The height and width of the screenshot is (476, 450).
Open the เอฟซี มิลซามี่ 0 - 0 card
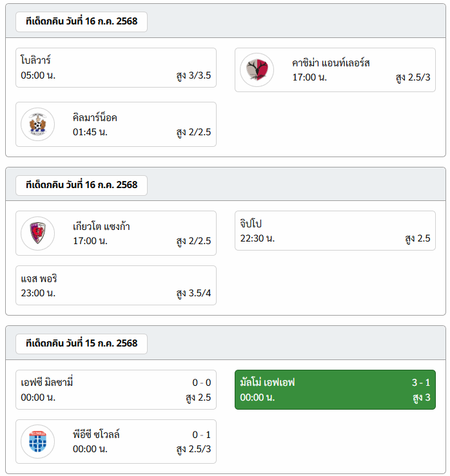coord(116,390)
